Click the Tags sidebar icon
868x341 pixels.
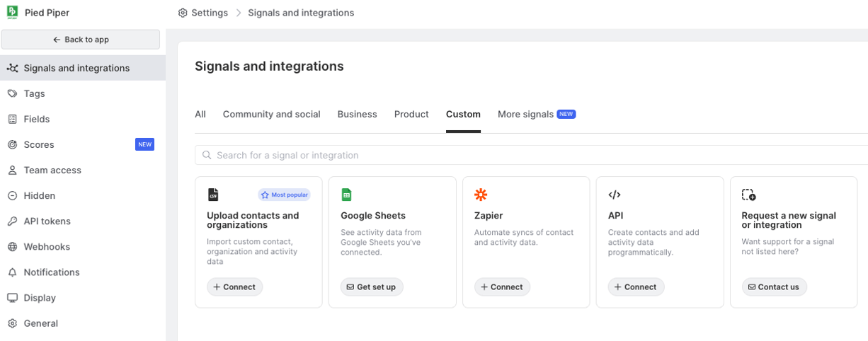(x=12, y=93)
